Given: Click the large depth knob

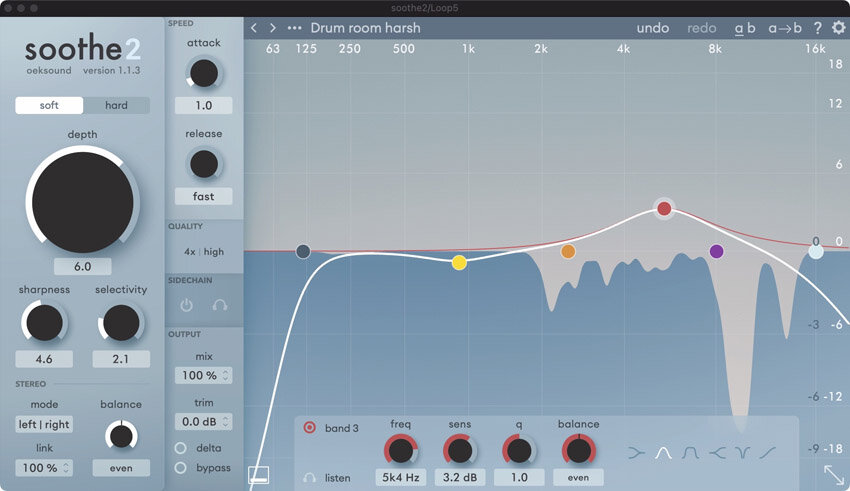Looking at the screenshot, I should (x=82, y=202).
